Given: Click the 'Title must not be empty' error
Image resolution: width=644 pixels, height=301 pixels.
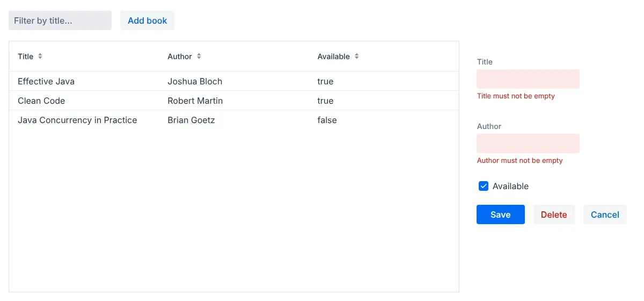Looking at the screenshot, I should 516,96.
